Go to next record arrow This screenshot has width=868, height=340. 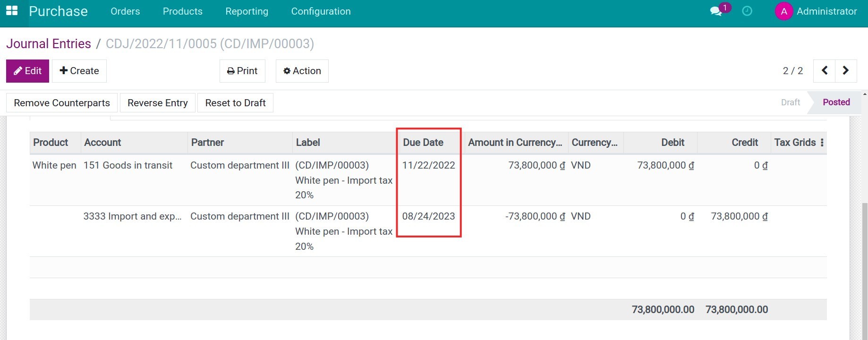point(846,71)
